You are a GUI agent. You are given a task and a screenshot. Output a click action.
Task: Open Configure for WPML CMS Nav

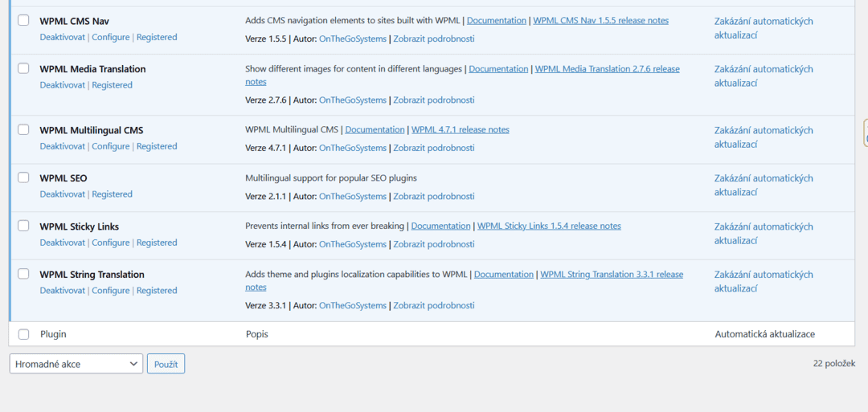(111, 37)
